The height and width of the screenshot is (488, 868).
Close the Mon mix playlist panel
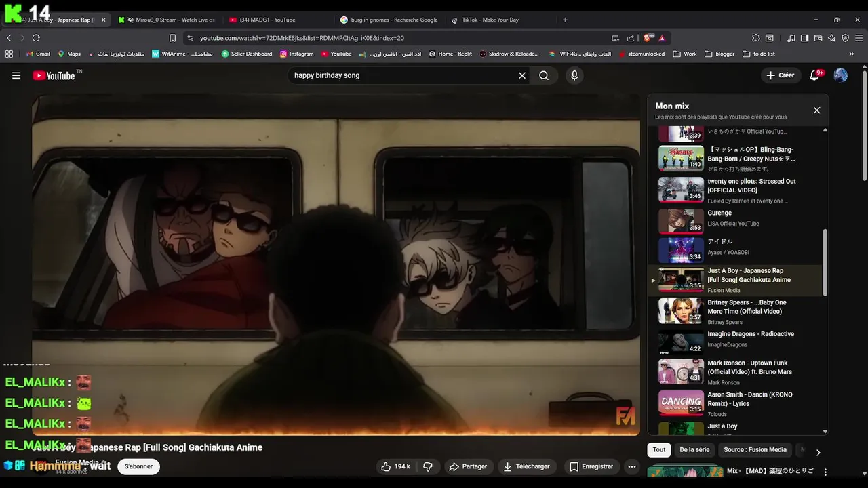[816, 110]
